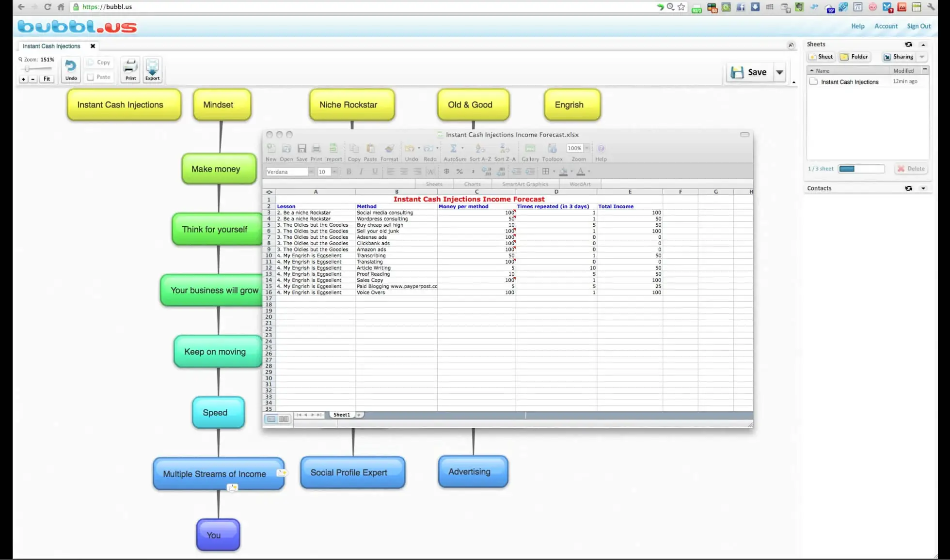
Task: Click the Excel Save floppy icon
Action: pos(301,148)
